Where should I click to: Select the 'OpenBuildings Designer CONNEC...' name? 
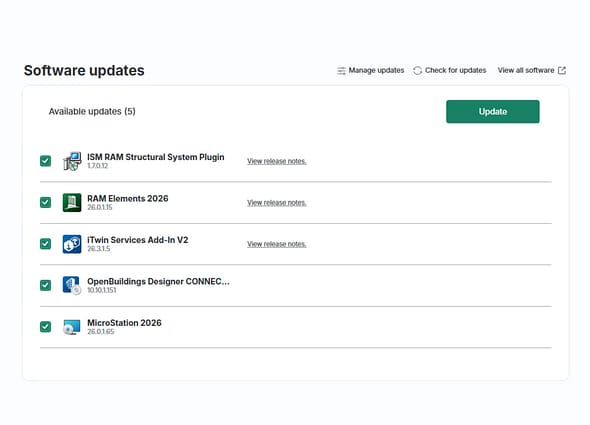[158, 282]
